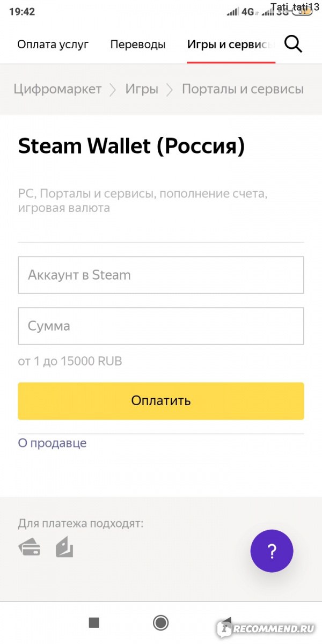
Task: Tap the Android back triangle button
Action: coord(226,623)
